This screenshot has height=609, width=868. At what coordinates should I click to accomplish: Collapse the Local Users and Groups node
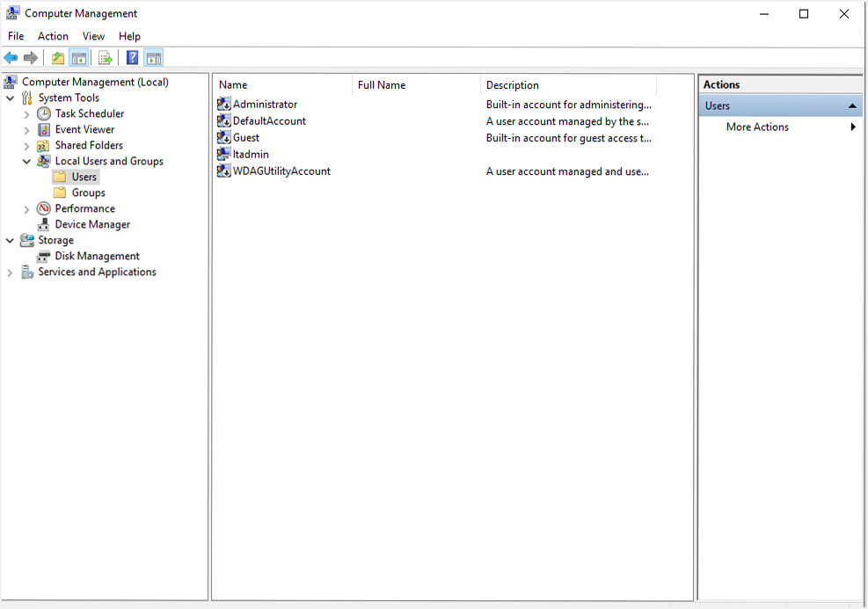(x=26, y=161)
